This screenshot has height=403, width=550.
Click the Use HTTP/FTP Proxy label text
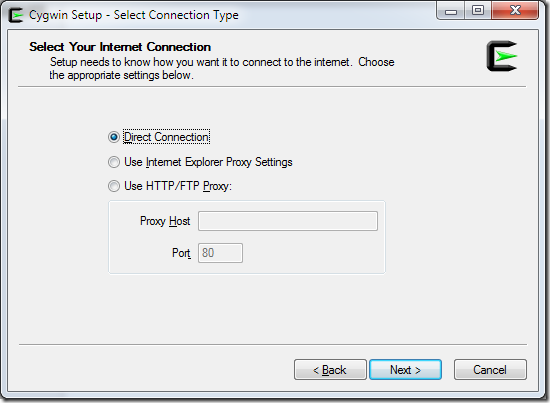click(x=178, y=186)
